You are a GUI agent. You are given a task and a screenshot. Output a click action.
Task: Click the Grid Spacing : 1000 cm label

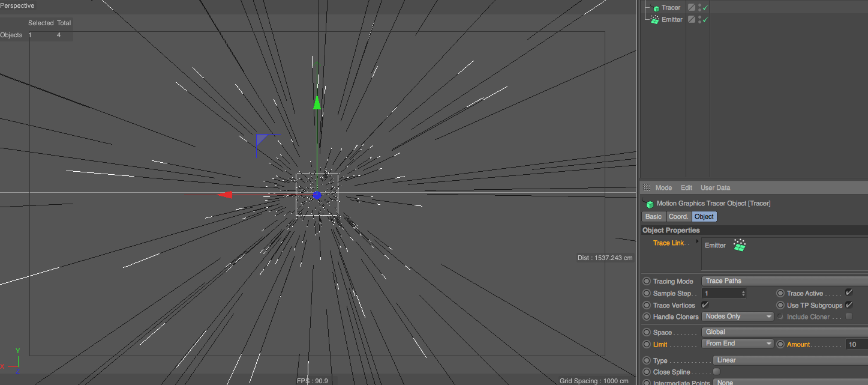tap(594, 381)
